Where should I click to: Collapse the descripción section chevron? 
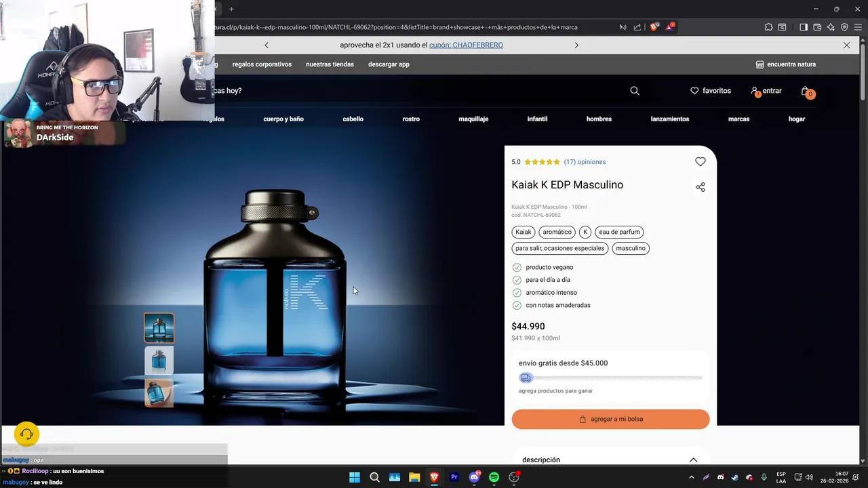click(693, 460)
